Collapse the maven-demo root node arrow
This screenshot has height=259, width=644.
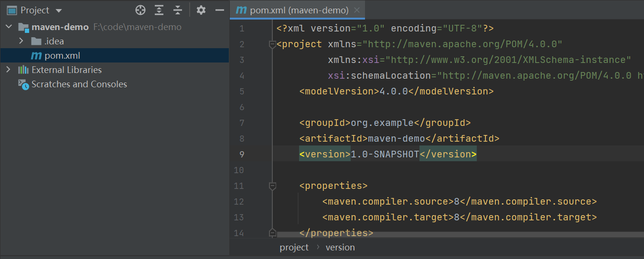[8, 27]
